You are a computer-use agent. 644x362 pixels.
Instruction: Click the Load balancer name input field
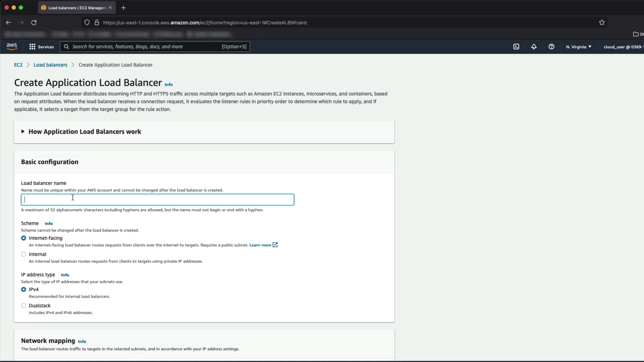(x=157, y=199)
